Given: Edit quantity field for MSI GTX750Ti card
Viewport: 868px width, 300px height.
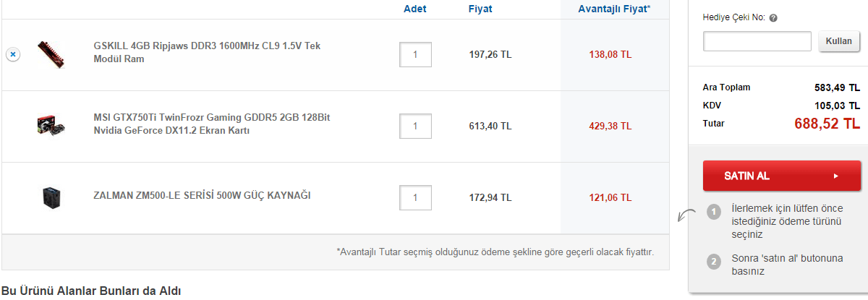Looking at the screenshot, I should coord(415,126).
